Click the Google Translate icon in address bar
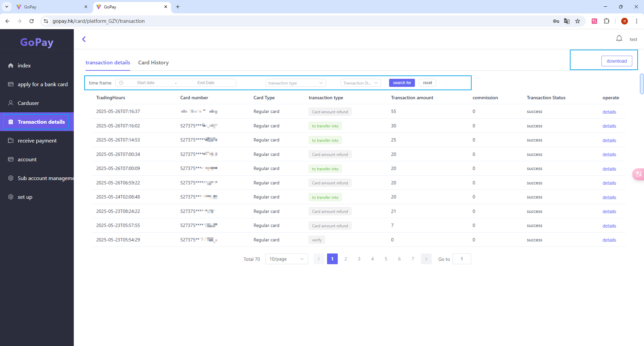Screen dimensions: 644x346 pyautogui.click(x=567, y=21)
